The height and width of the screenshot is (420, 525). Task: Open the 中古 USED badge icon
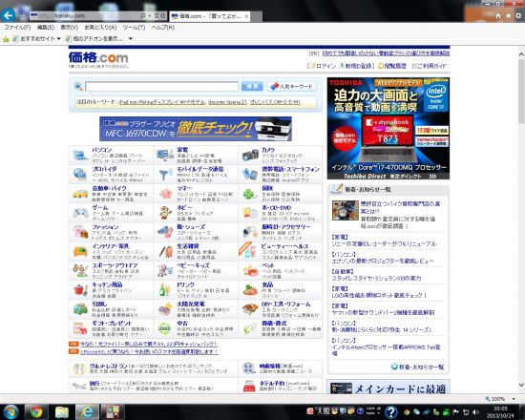click(x=164, y=328)
